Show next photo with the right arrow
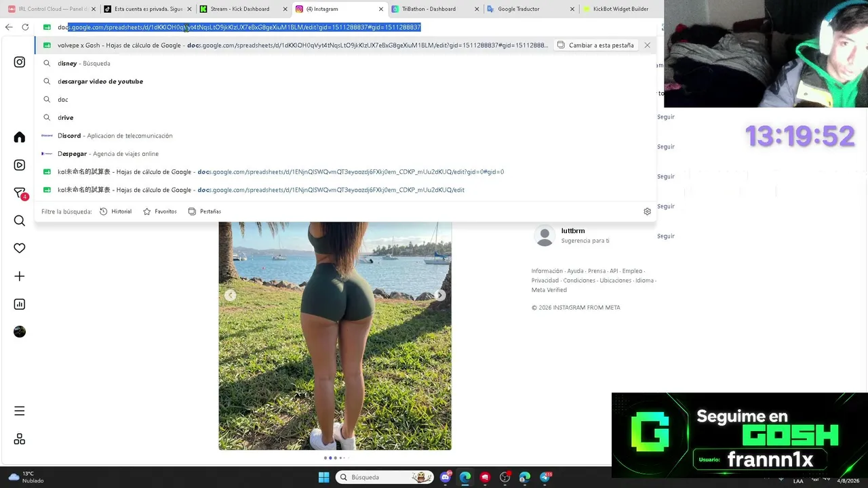The image size is (868, 488). coord(440,295)
